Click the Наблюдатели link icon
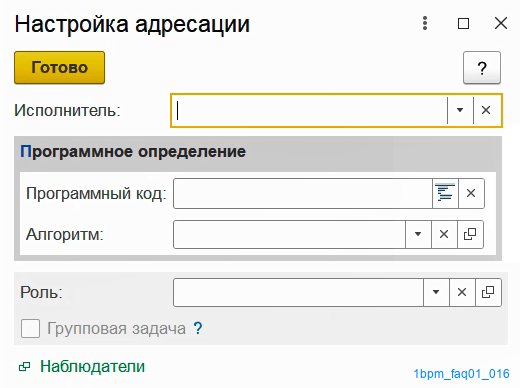This screenshot has height=388, width=520. (25, 367)
